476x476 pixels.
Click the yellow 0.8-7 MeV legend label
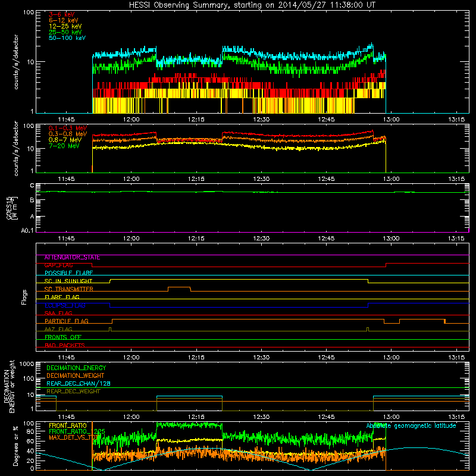coord(65,140)
